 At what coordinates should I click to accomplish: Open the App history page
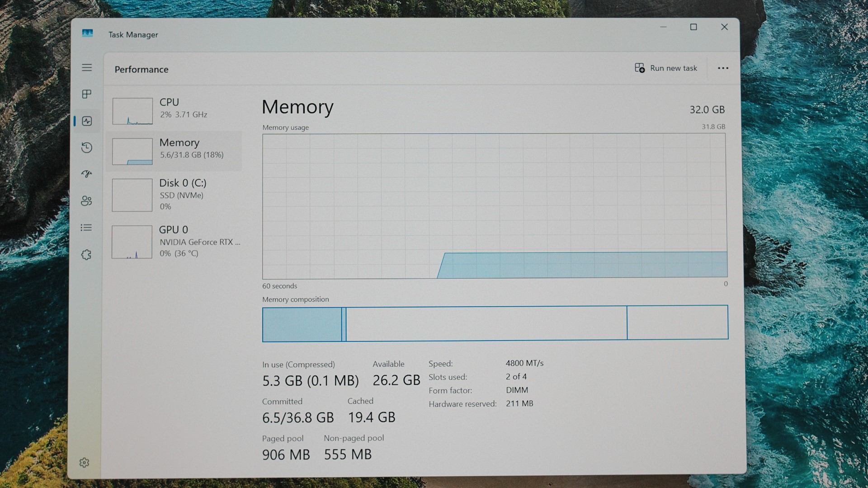click(87, 147)
